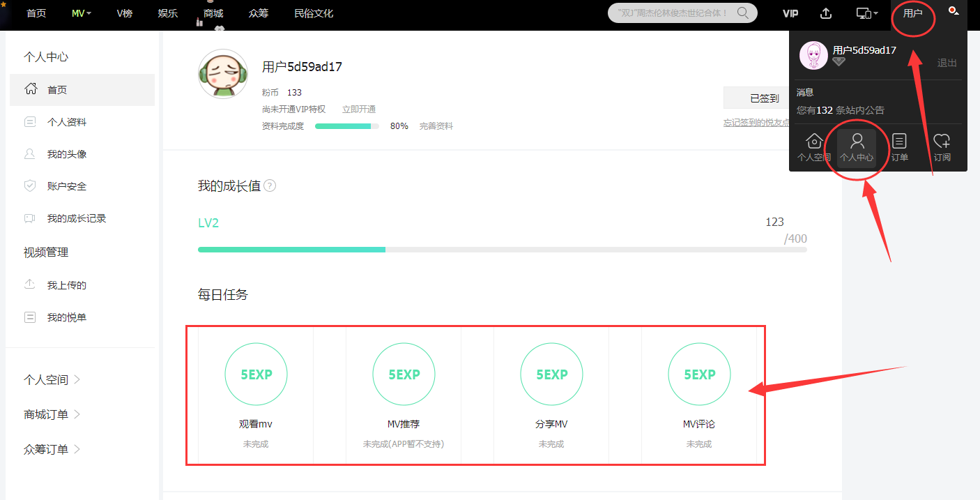Open the upload icon in top bar
Image resolution: width=980 pixels, height=500 pixels.
(825, 13)
